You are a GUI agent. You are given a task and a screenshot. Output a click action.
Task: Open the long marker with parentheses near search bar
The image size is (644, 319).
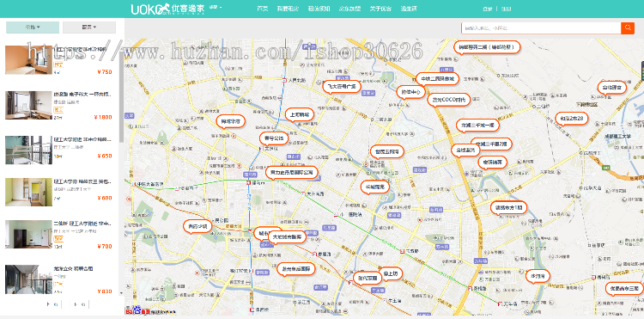point(487,47)
